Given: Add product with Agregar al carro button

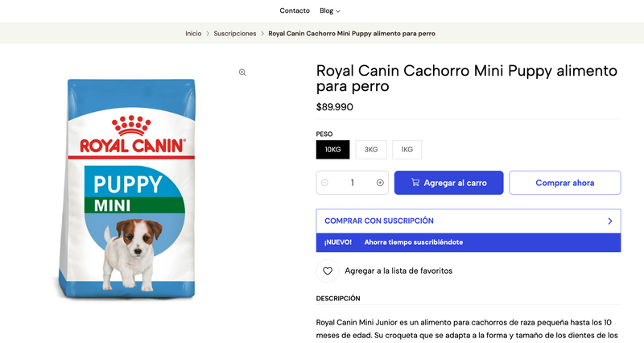Looking at the screenshot, I should [x=448, y=183].
